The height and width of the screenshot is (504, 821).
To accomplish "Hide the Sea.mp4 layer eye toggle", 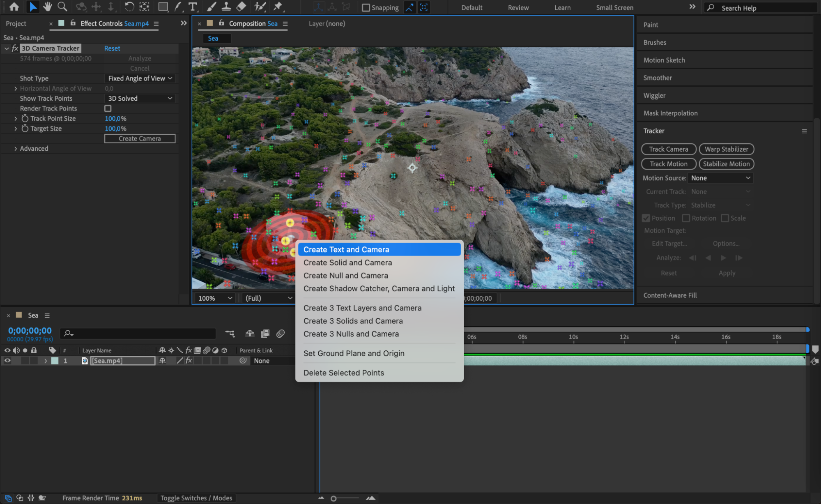I will [x=7, y=361].
